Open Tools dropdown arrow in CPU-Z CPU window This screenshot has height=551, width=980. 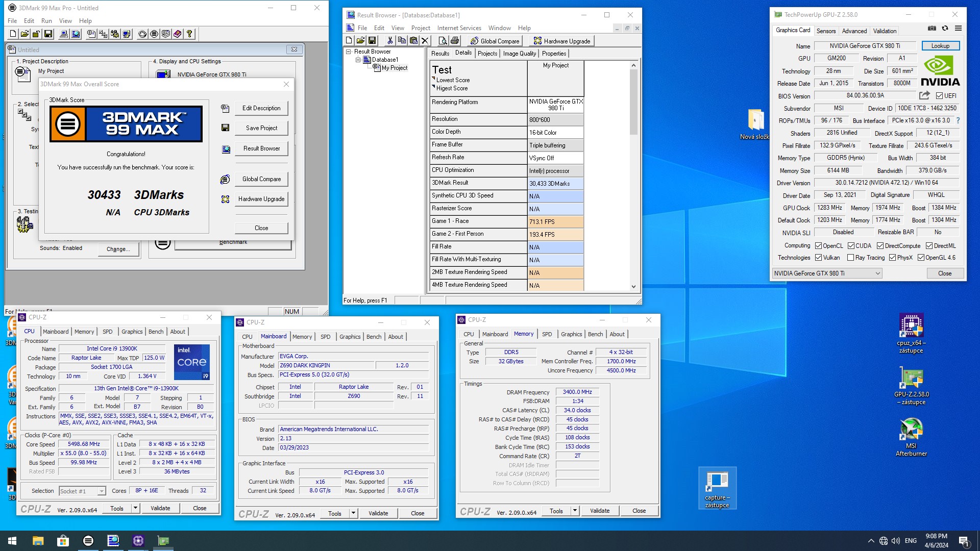pyautogui.click(x=135, y=508)
